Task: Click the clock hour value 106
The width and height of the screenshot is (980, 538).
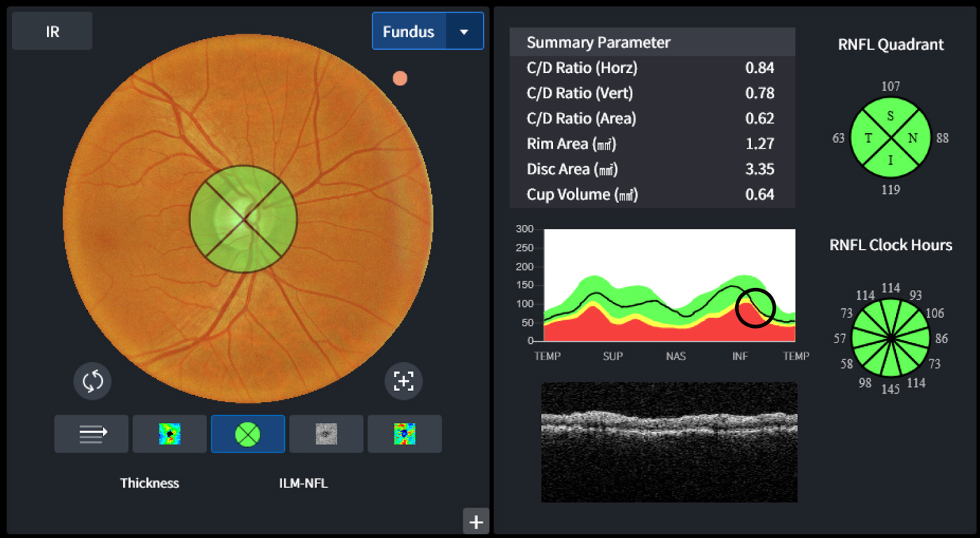Action: point(934,314)
